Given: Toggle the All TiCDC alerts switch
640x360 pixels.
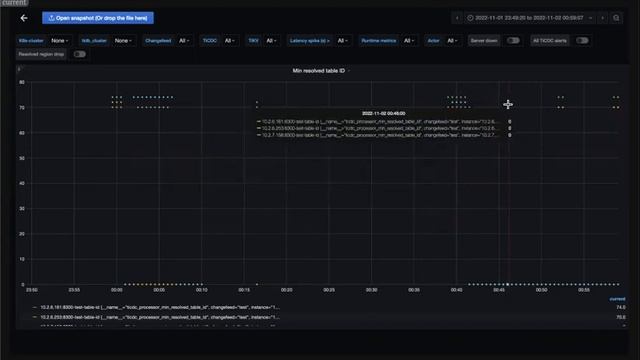Looking at the screenshot, I should click(x=582, y=40).
